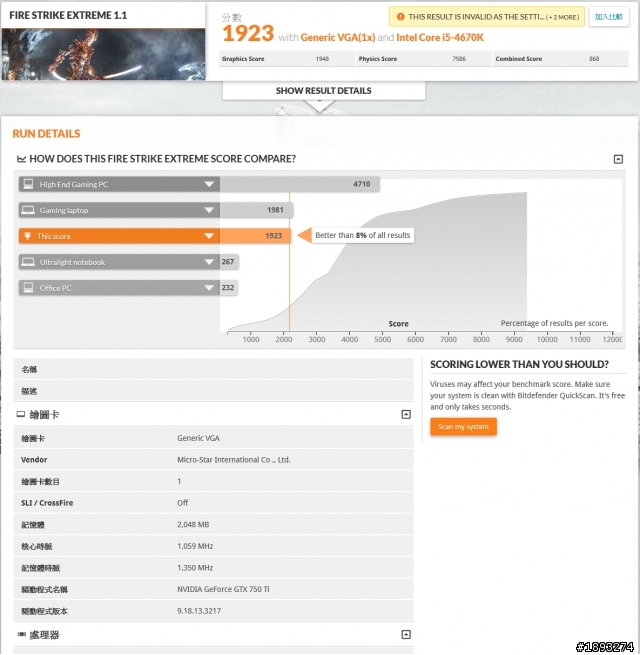Click the FIRE STRIKE EXTREME 1.1 title
Screen dimensions: 640x655
point(68,15)
